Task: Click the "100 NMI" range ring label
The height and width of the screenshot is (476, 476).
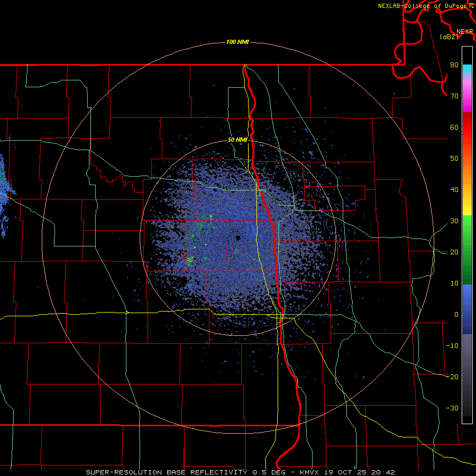Action: pyautogui.click(x=237, y=42)
